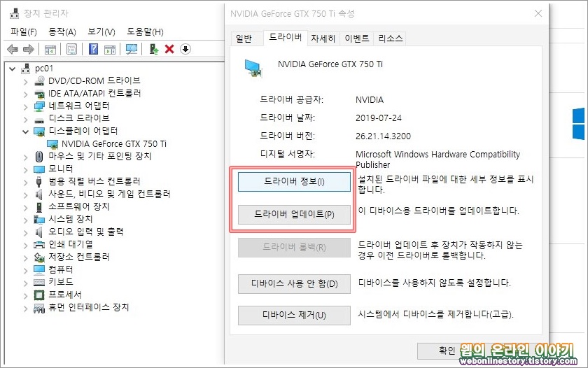Image resolution: width=588 pixels, height=368 pixels.
Task: Select the 프로세서 tree label
Action: (65, 295)
